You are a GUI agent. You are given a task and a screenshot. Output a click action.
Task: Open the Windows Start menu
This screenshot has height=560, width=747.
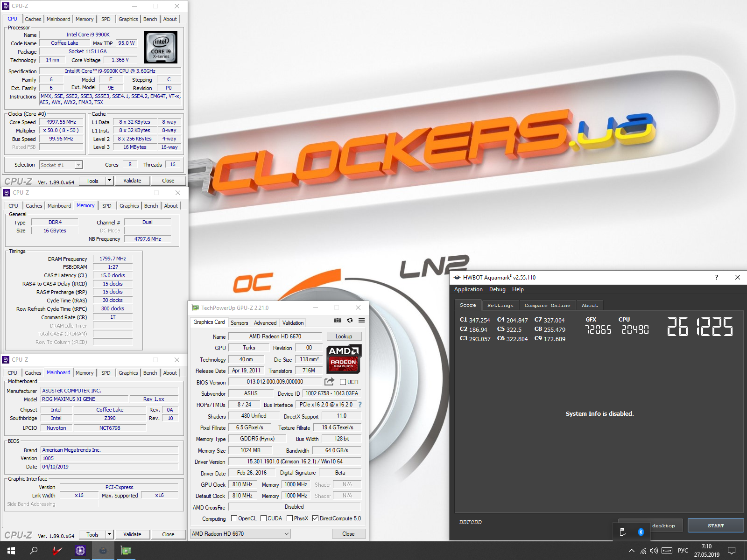11,551
